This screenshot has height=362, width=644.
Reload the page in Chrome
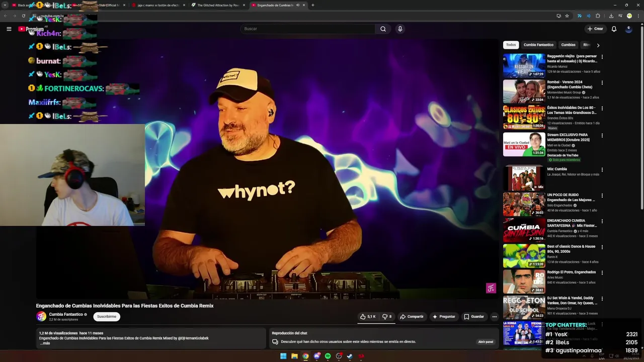point(23,16)
